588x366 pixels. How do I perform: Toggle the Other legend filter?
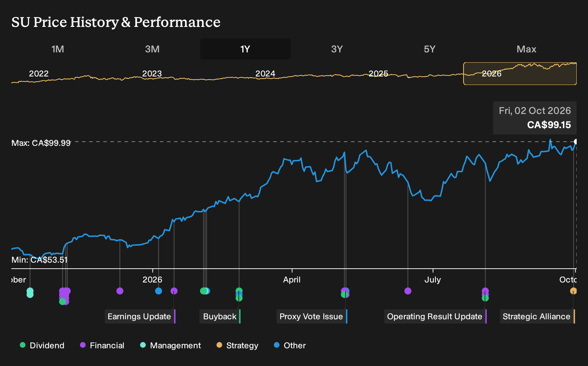[290, 345]
